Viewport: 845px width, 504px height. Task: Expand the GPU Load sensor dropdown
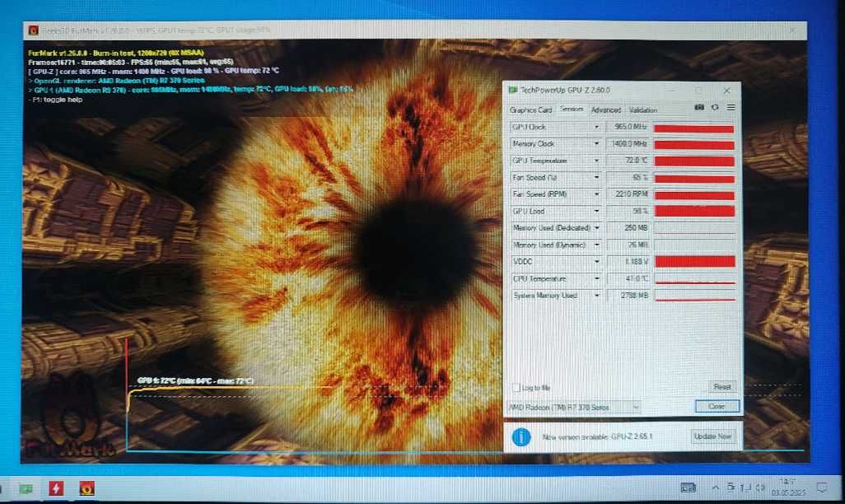596,212
